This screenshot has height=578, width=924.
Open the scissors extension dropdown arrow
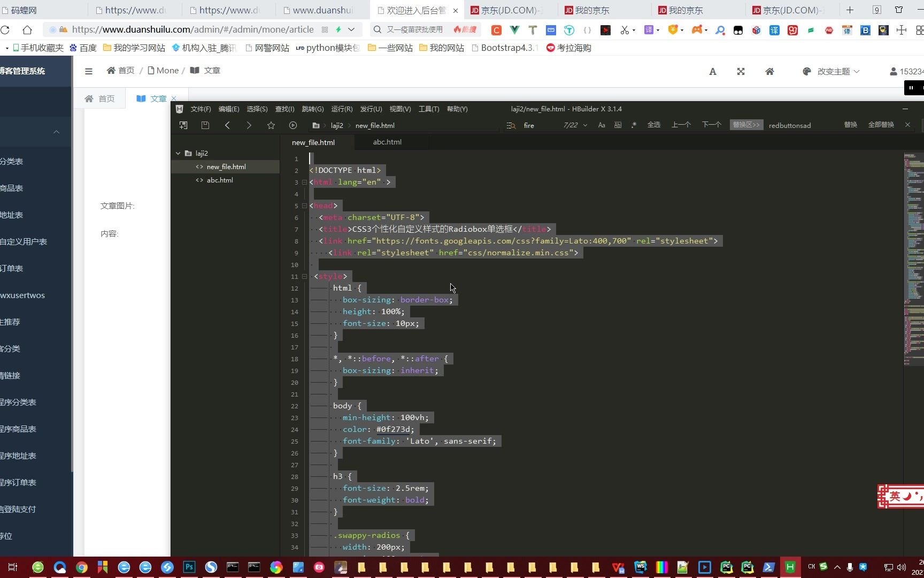[x=634, y=31]
